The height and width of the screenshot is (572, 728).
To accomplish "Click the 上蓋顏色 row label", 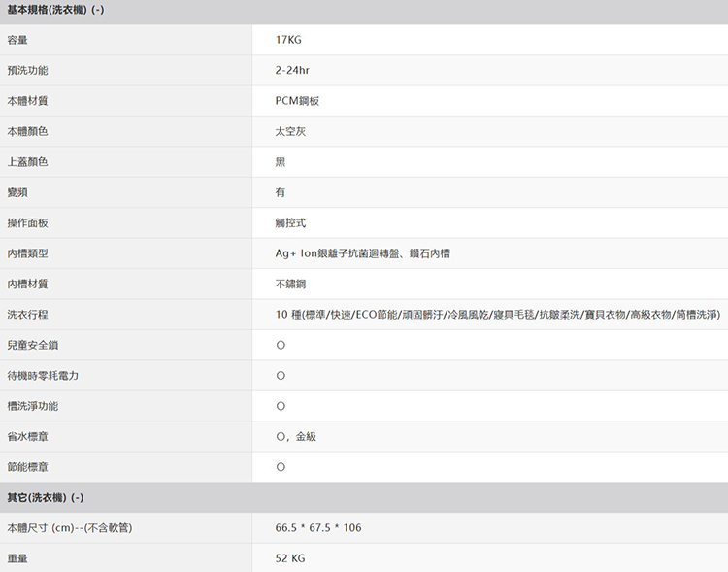I will (27, 162).
